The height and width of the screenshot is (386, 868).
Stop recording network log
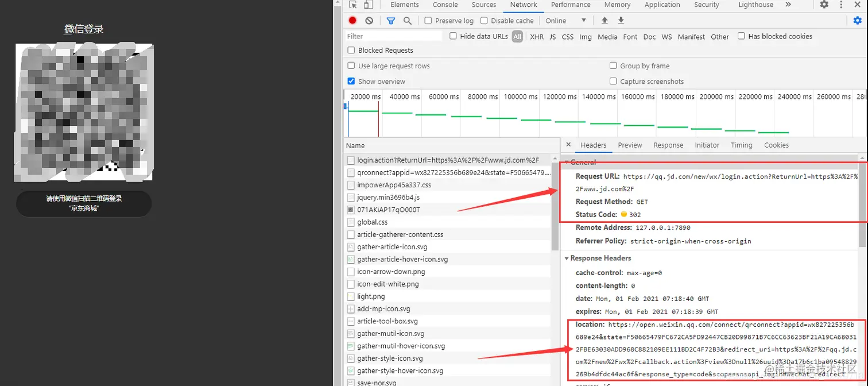click(x=352, y=21)
